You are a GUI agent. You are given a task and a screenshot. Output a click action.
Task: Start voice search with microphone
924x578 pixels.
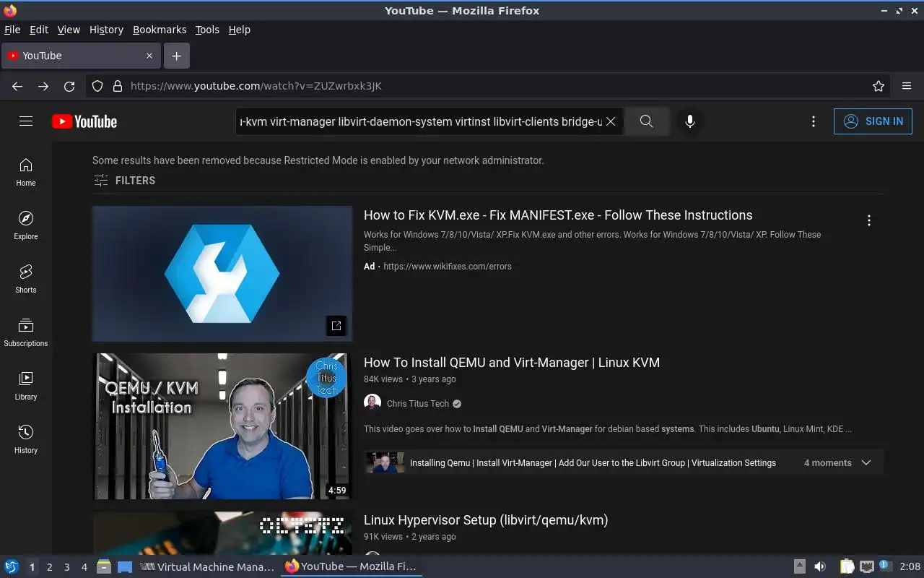690,121
